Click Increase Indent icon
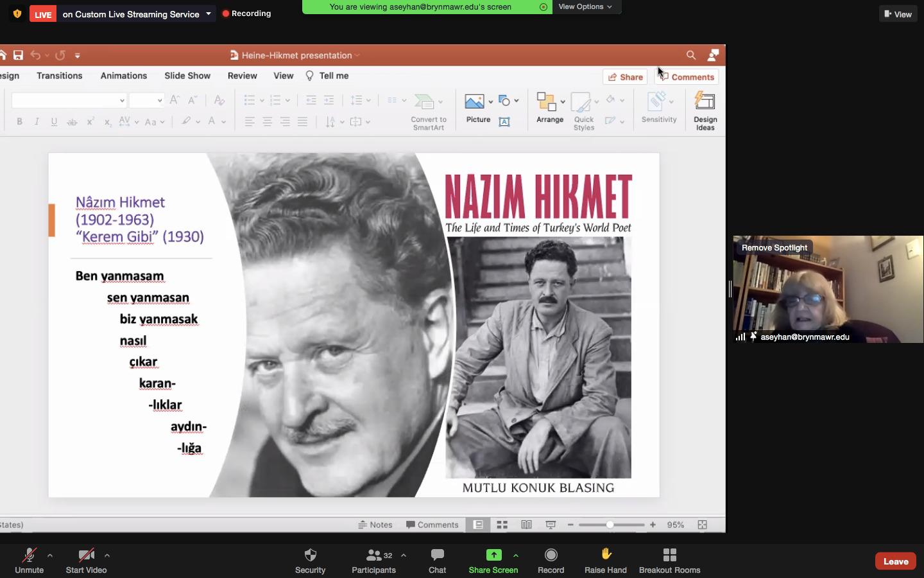Image resolution: width=924 pixels, height=578 pixels. click(x=329, y=100)
